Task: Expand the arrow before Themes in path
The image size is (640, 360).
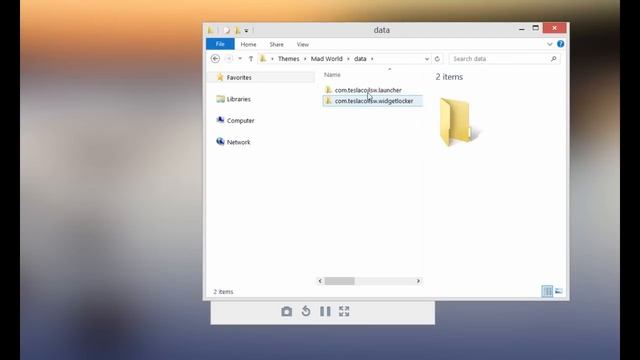Action: pyautogui.click(x=272, y=59)
